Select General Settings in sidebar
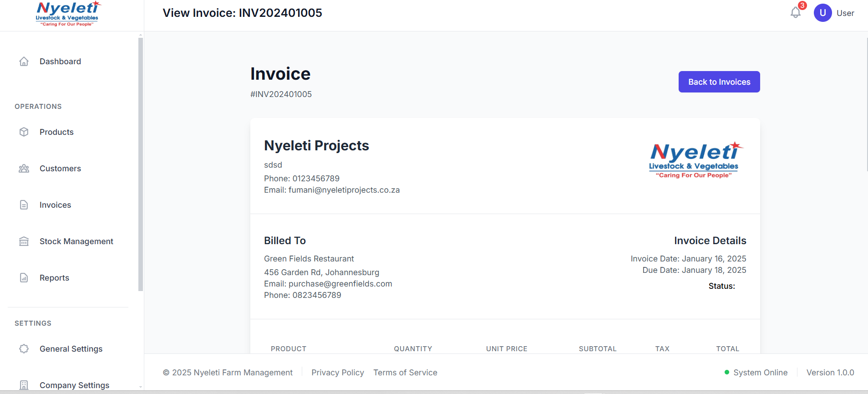The width and height of the screenshot is (868, 394). [x=71, y=349]
